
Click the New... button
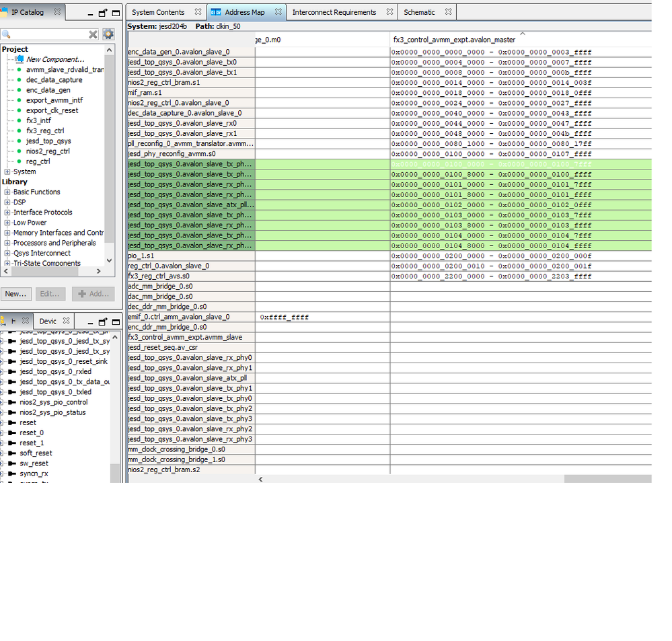click(x=16, y=294)
